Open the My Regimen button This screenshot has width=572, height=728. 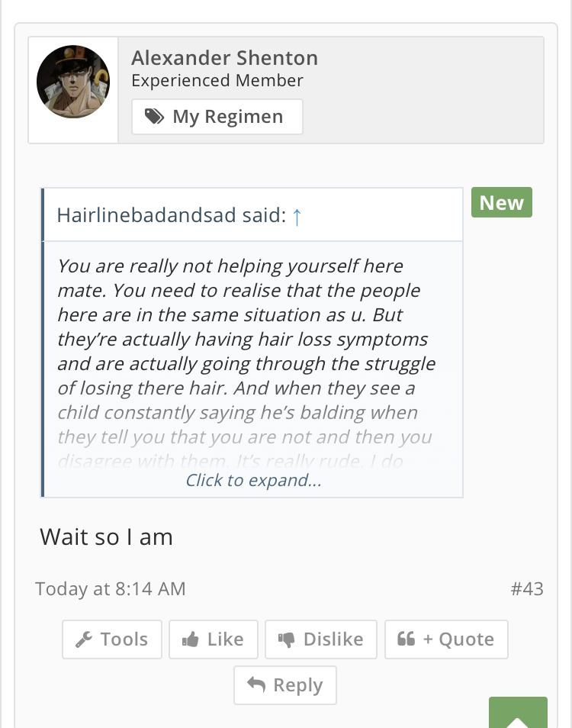(x=217, y=117)
